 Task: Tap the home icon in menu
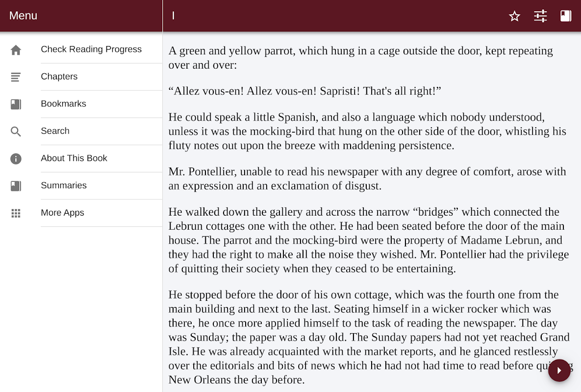(16, 49)
